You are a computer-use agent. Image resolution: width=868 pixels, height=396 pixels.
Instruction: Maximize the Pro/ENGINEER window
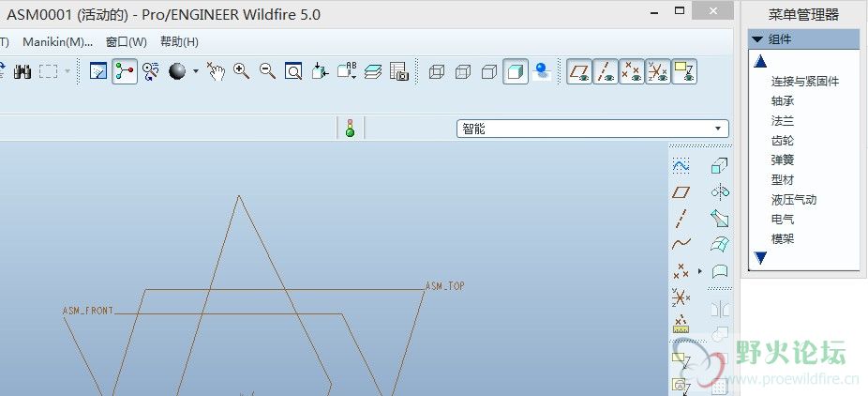coord(680,10)
